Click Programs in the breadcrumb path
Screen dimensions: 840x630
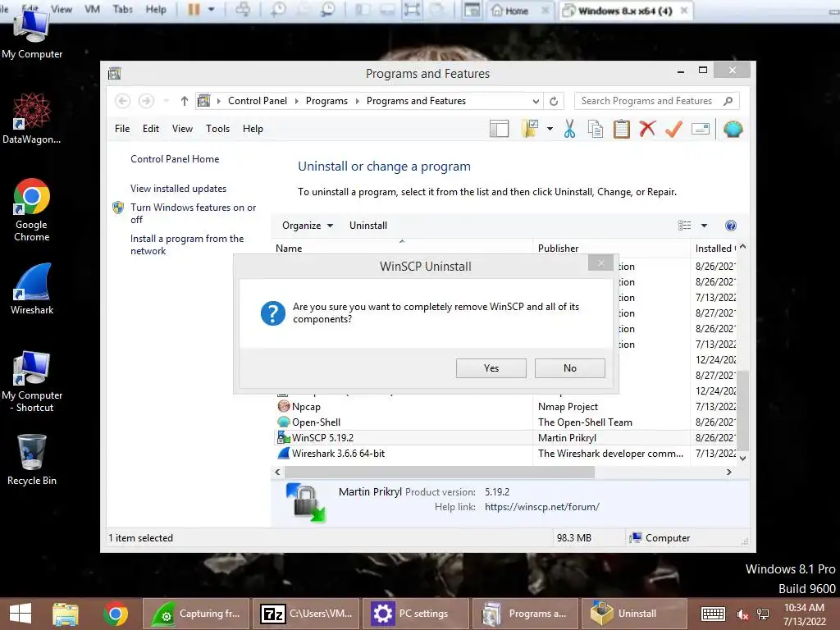[326, 101]
